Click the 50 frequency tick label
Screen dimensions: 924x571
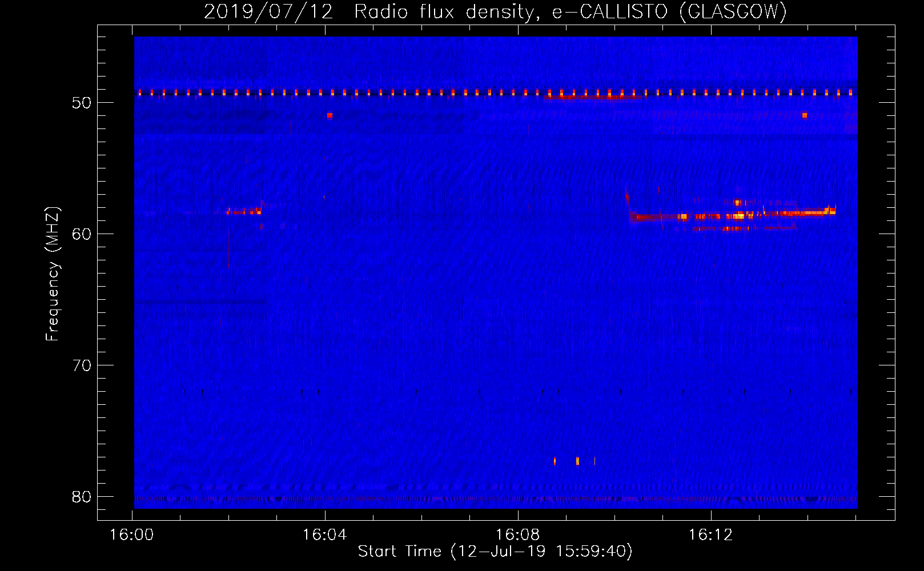82,103
